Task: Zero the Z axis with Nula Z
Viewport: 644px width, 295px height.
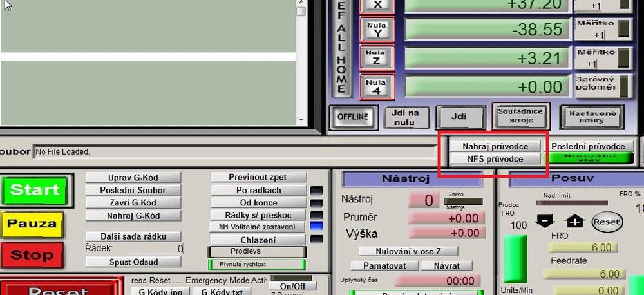Action: tap(377, 57)
